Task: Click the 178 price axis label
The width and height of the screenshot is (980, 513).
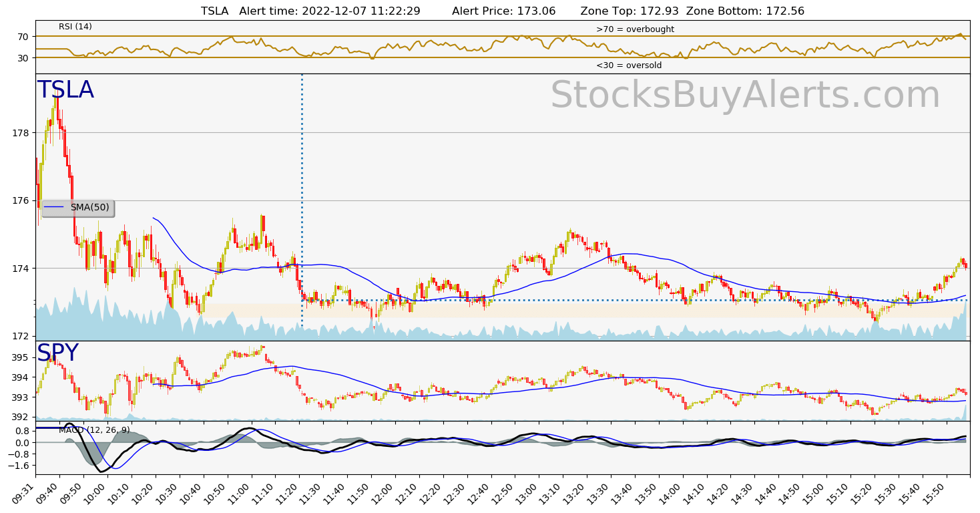Action: point(21,133)
